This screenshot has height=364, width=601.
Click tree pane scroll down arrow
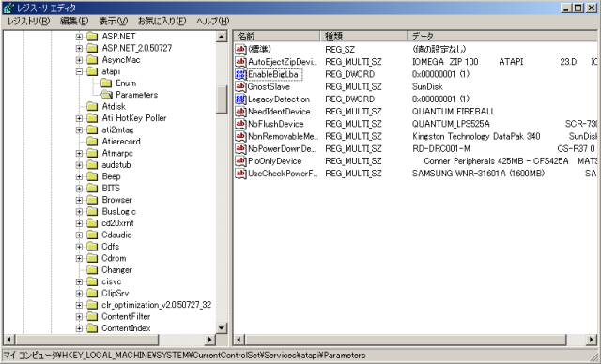tap(222, 328)
